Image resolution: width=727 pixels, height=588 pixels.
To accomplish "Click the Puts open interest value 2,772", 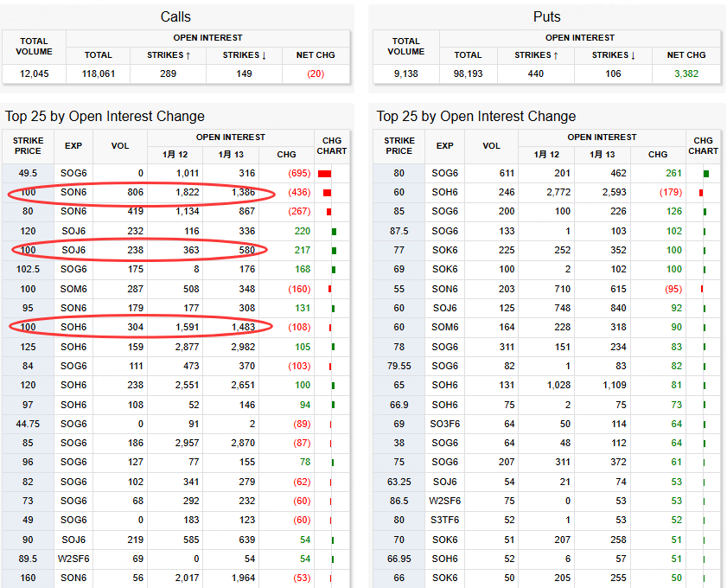I will 558,193.
